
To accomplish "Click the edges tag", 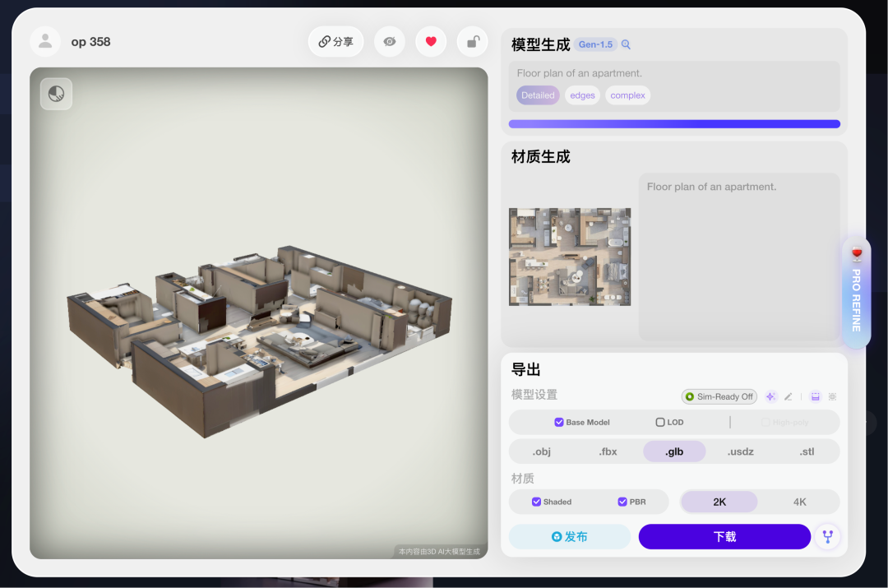I will click(x=582, y=95).
